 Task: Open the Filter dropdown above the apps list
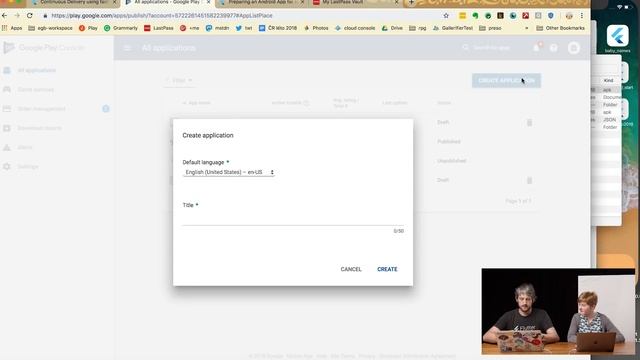point(179,80)
